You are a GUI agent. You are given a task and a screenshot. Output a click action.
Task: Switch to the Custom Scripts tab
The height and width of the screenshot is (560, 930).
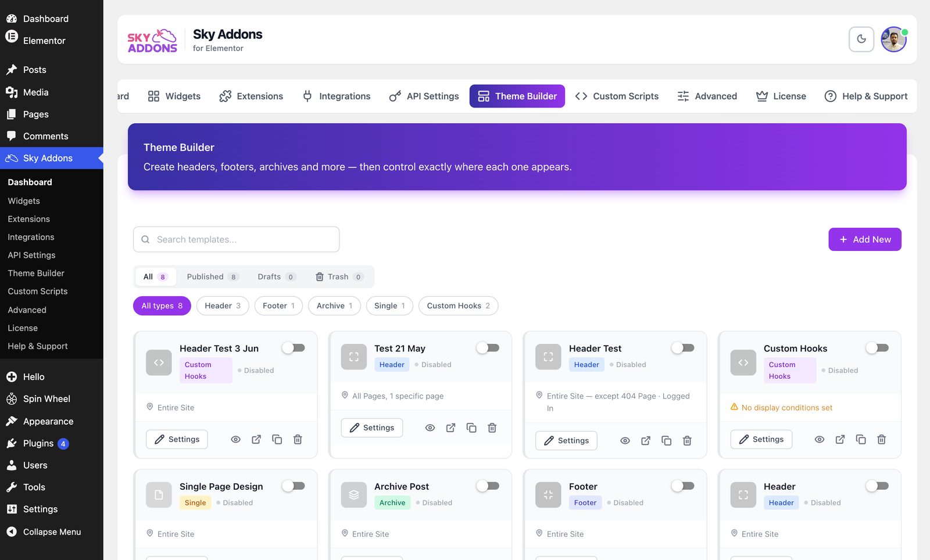tap(617, 96)
